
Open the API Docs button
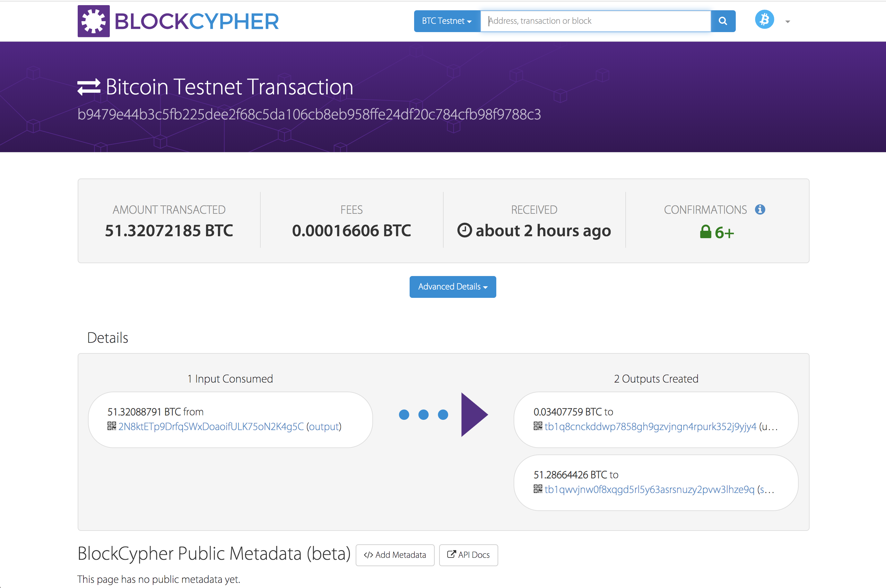(x=468, y=555)
